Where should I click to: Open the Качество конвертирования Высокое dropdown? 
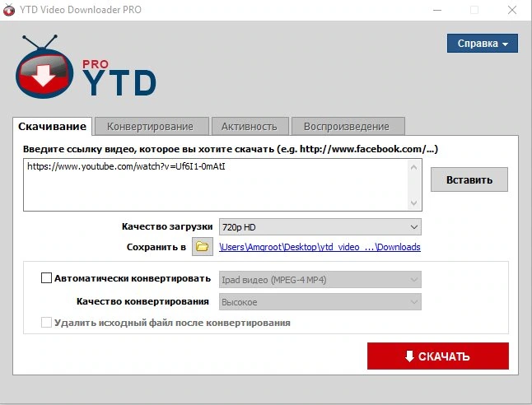320,302
